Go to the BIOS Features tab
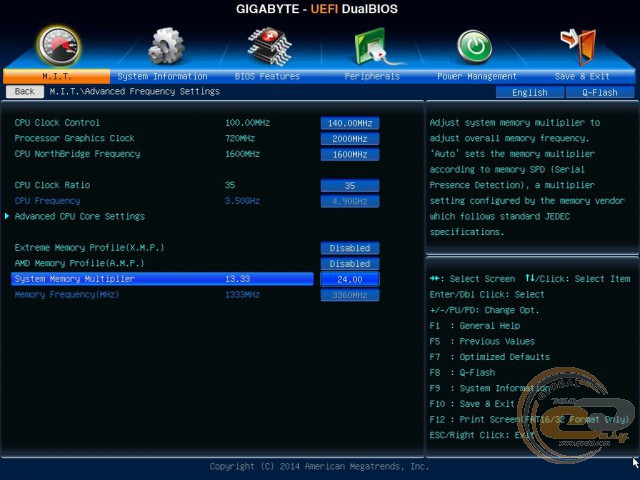Image resolution: width=640 pixels, height=480 pixels. (x=267, y=76)
